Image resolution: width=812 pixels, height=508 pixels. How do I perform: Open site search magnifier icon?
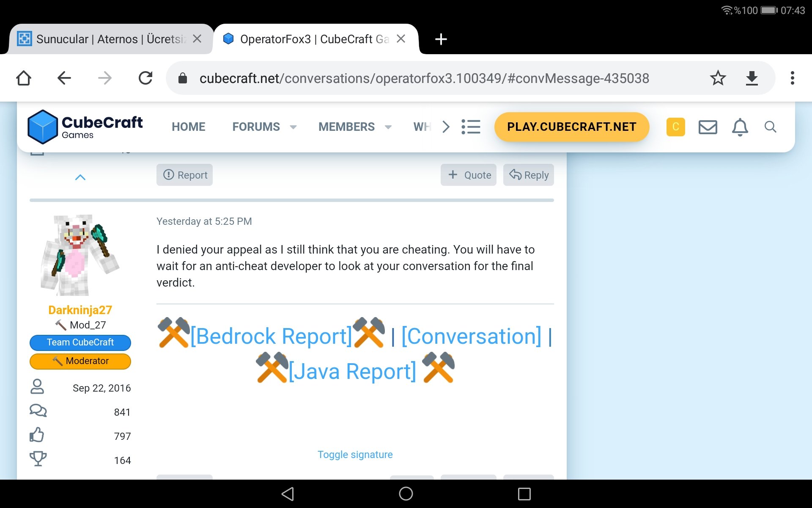(770, 127)
